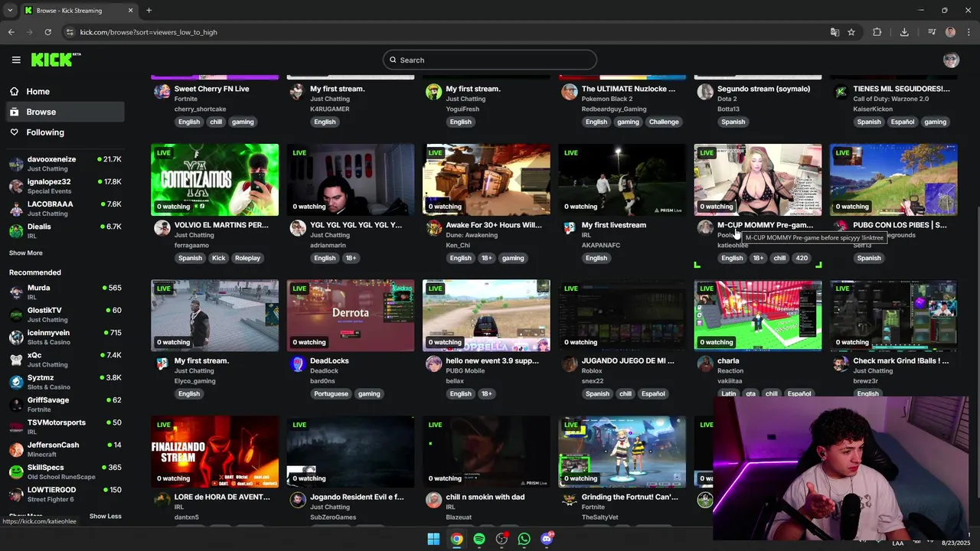Click AKAPANAFC streamer avatar
This screenshot has width=980, height=551.
(x=569, y=228)
